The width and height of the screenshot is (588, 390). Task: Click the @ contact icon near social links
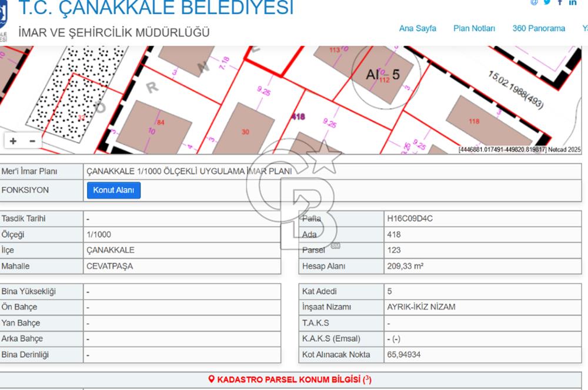pyautogui.click(x=534, y=2)
